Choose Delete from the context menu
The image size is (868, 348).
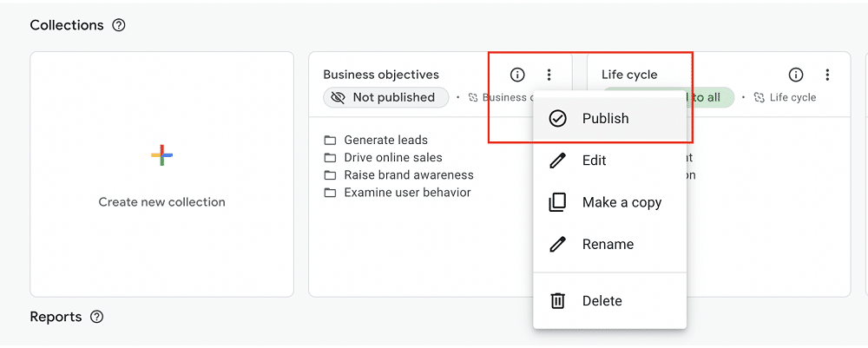pyautogui.click(x=609, y=301)
